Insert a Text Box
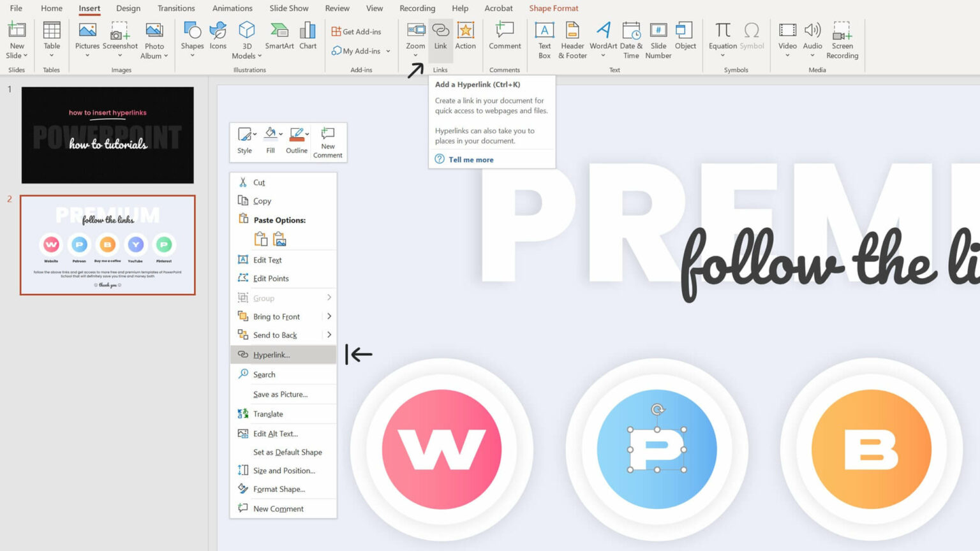This screenshot has height=551, width=980. coord(544,38)
